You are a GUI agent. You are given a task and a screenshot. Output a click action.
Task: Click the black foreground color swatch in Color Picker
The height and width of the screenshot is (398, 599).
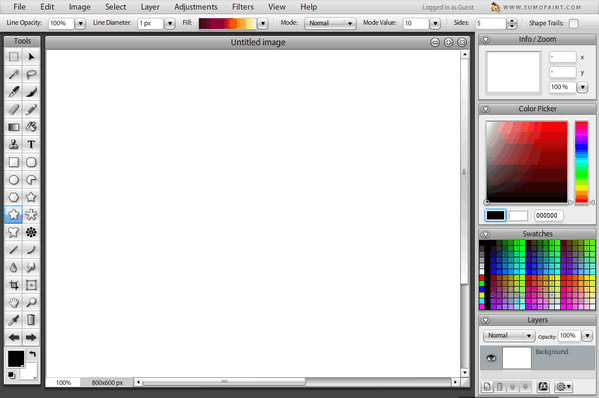(495, 215)
